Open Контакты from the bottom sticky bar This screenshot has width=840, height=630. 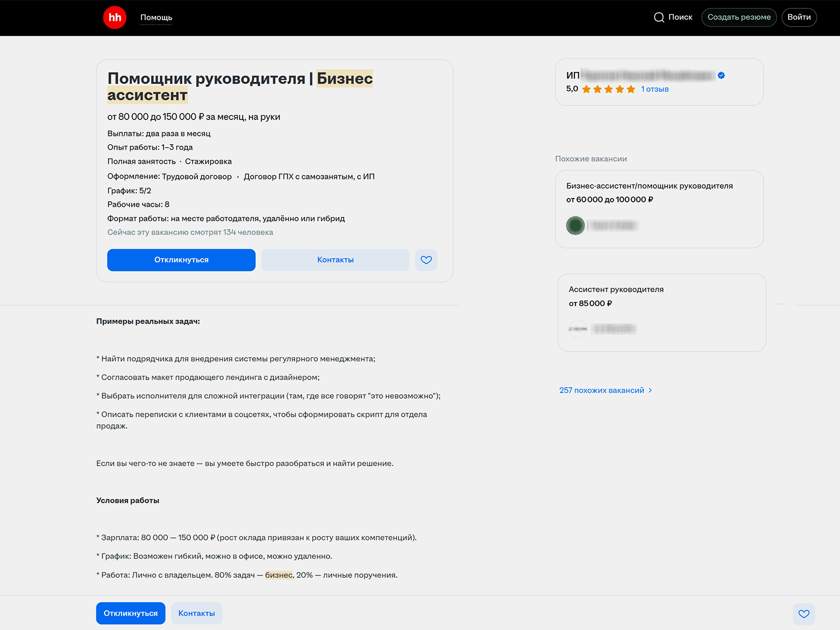click(x=196, y=614)
